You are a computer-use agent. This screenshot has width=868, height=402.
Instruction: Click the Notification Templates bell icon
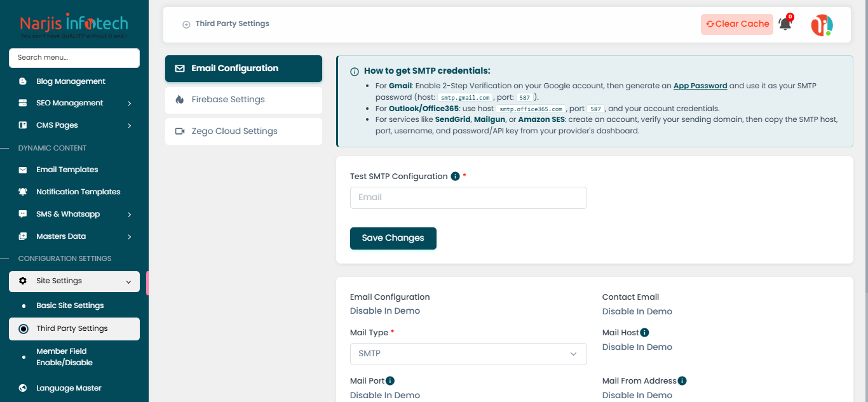click(23, 192)
